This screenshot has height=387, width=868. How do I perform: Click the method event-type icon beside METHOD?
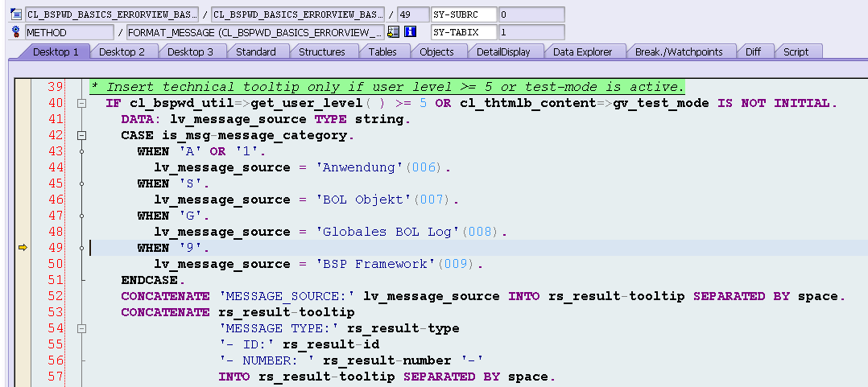pyautogui.click(x=15, y=32)
